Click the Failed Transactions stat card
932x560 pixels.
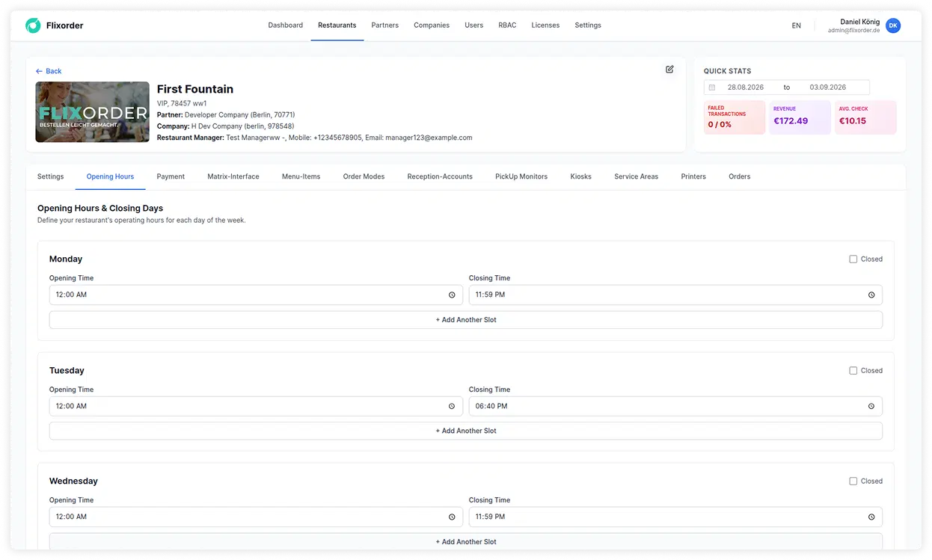point(735,117)
